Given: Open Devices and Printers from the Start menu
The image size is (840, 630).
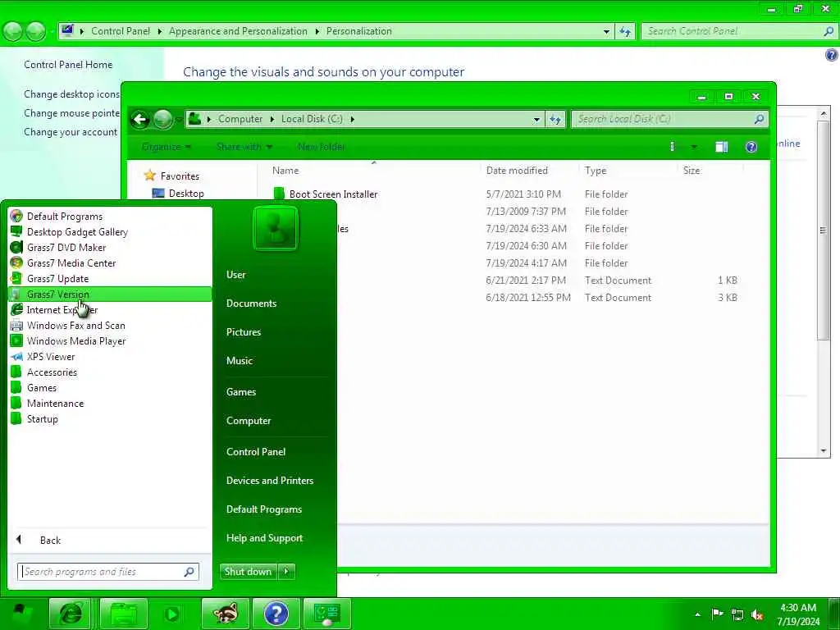Looking at the screenshot, I should pos(269,481).
